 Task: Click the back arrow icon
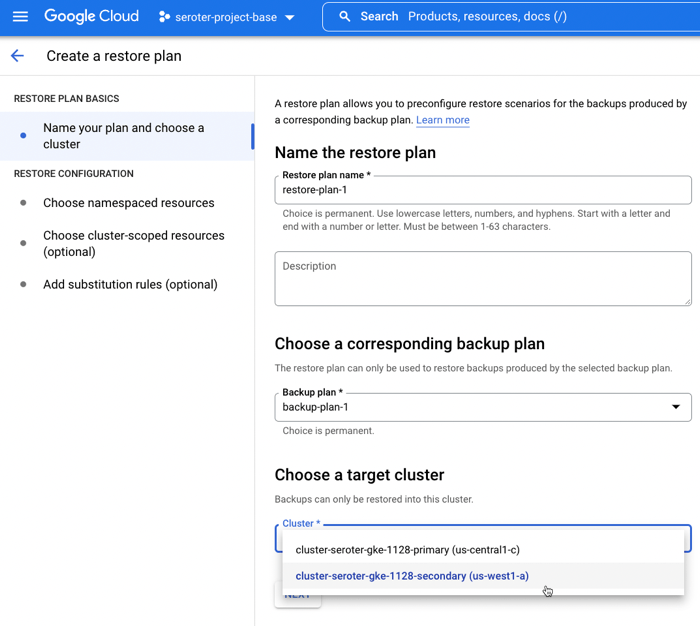pos(17,56)
